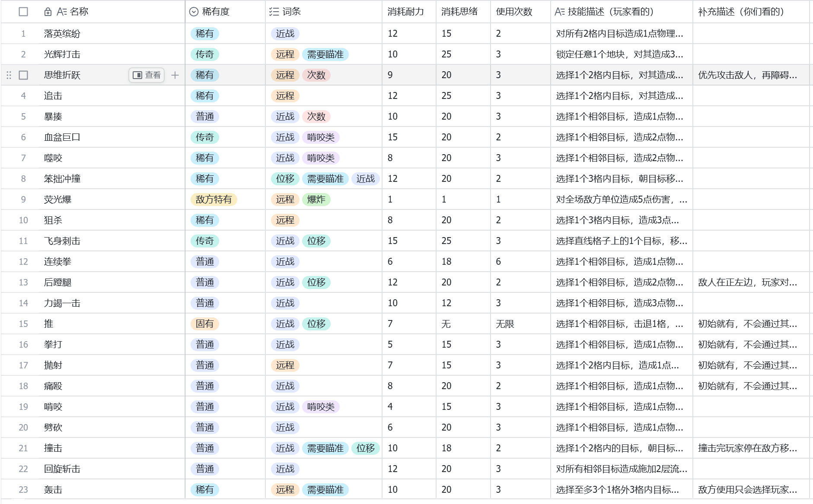This screenshot has width=813, height=504.
Task: Select row number 12 for 连续拳
Action: [x=23, y=262]
